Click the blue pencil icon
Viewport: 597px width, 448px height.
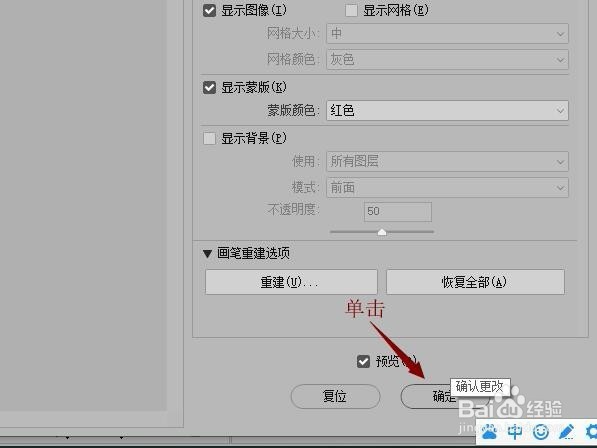pos(567,432)
